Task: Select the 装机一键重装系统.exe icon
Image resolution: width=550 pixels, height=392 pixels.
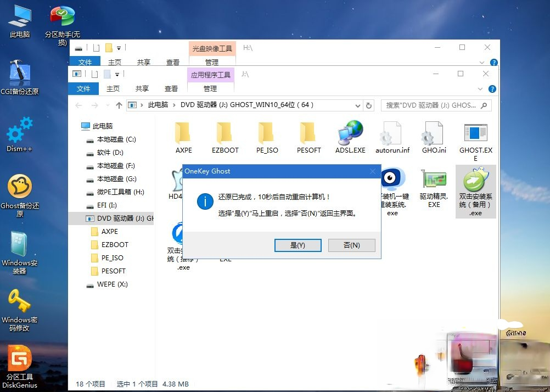Action: coord(393,192)
